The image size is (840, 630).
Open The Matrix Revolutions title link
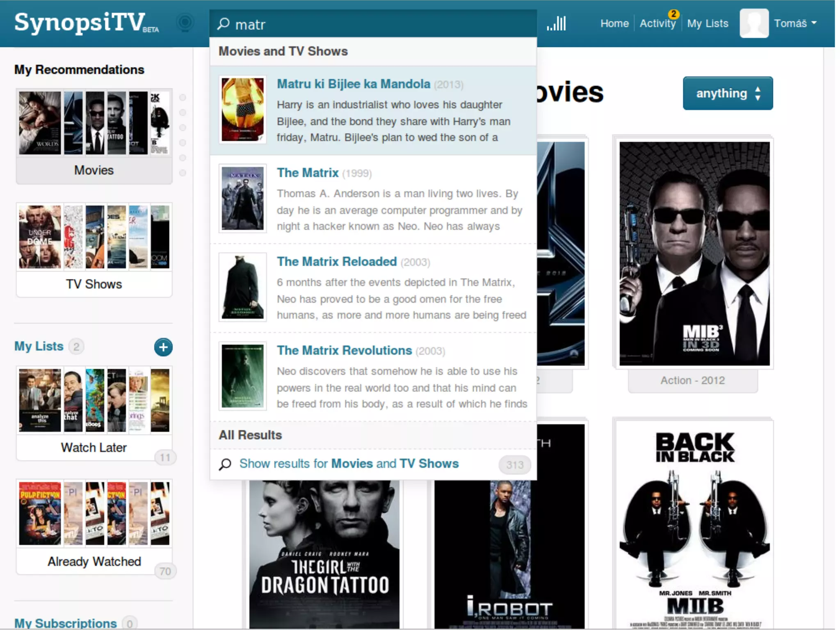(344, 351)
